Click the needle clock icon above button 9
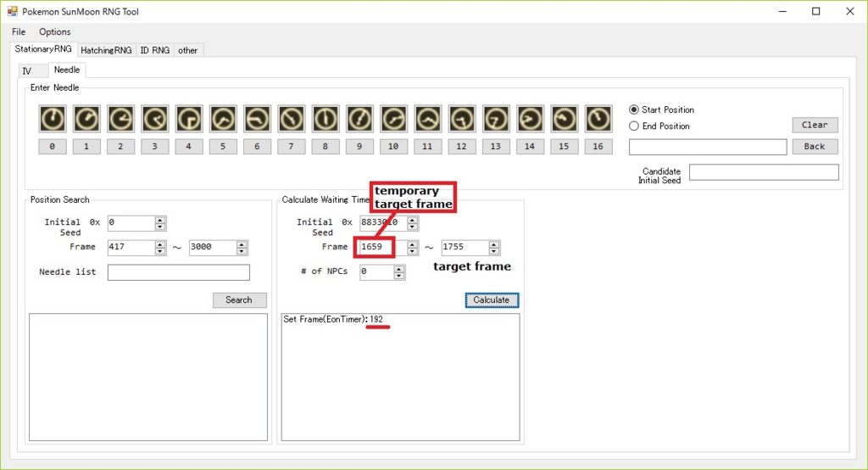Viewport: 868px width, 470px height. click(x=359, y=119)
